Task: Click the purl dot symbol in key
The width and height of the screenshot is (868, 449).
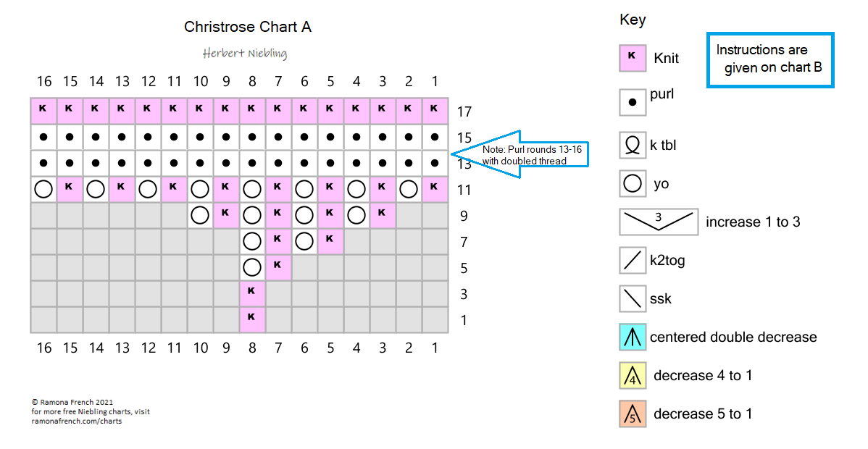Action: (633, 102)
